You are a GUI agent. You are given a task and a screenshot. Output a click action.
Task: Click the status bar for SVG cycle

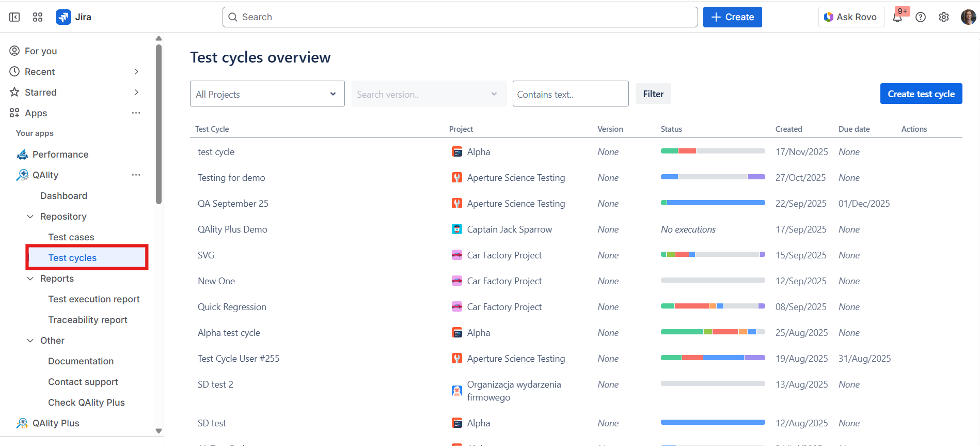point(713,254)
